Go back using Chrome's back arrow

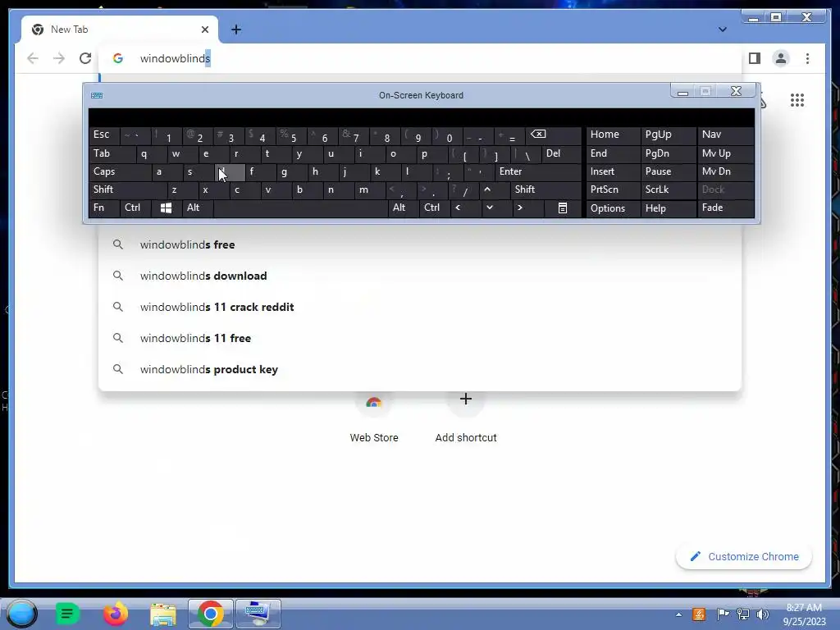tap(33, 58)
